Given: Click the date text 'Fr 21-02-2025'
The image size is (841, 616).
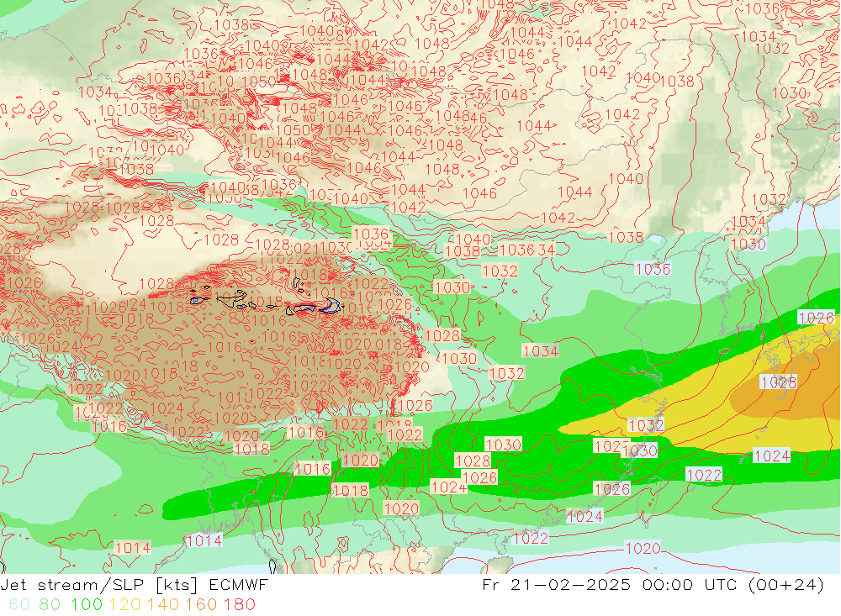Looking at the screenshot, I should [x=556, y=584].
